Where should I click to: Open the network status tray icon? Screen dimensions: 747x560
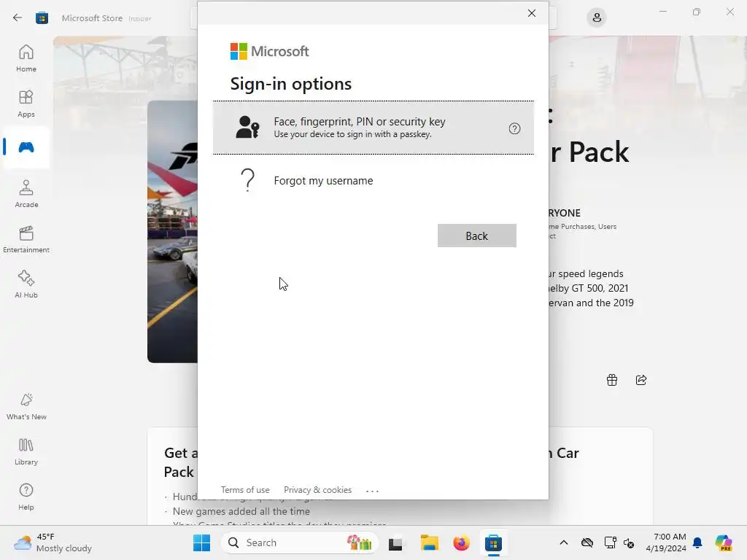[610, 542]
